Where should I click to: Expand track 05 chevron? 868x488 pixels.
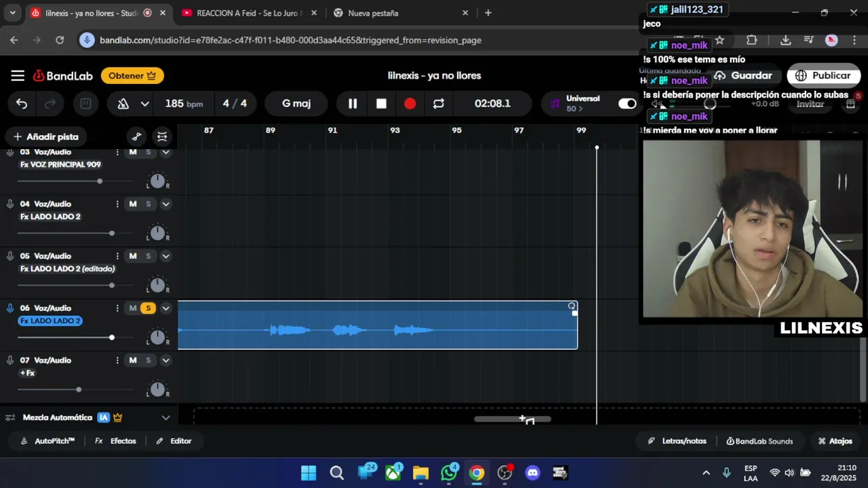165,256
